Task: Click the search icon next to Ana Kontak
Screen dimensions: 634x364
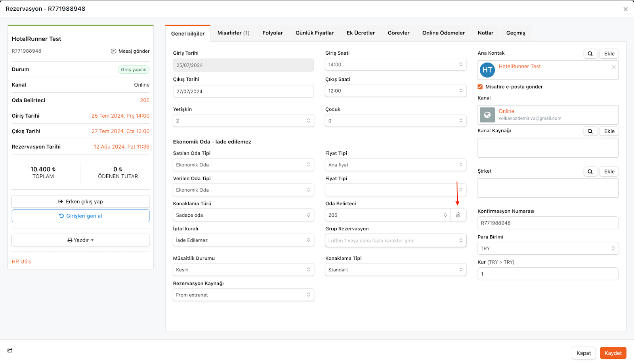Action: 590,54
